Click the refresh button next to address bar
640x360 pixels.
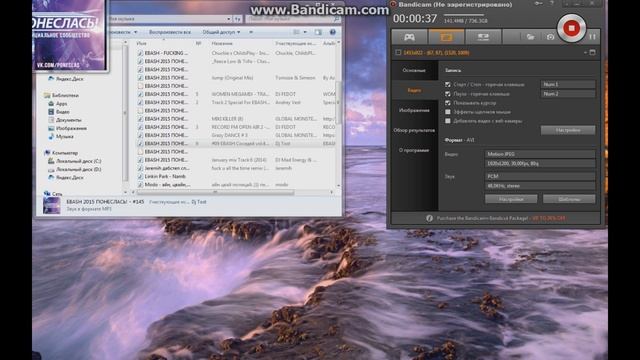coord(237,19)
